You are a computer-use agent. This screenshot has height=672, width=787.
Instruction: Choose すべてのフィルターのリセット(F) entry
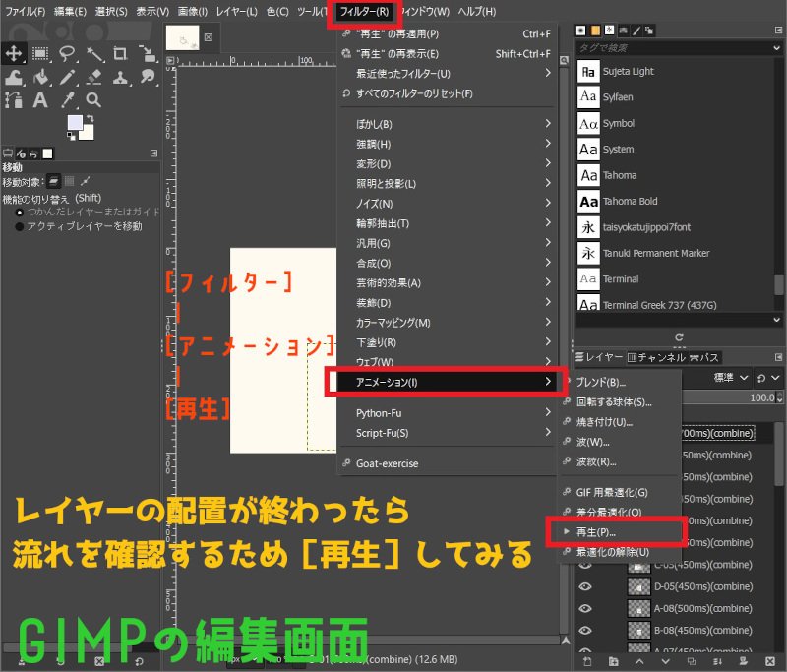click(x=447, y=93)
